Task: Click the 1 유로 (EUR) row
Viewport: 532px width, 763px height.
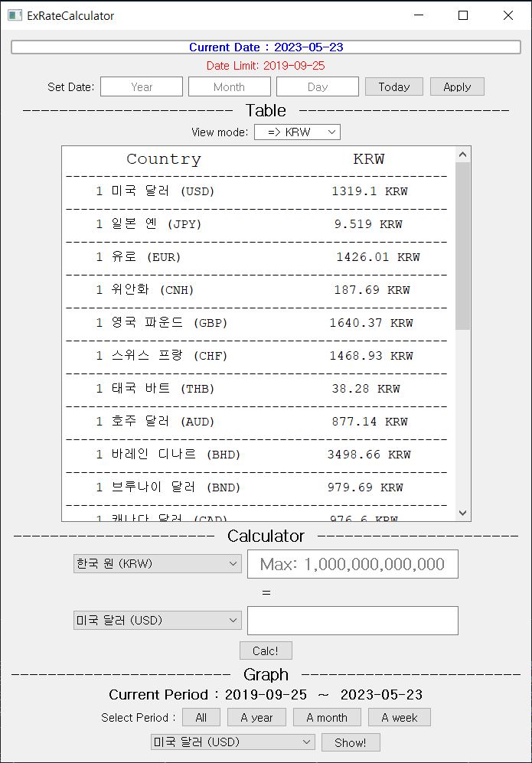Action: [x=256, y=257]
